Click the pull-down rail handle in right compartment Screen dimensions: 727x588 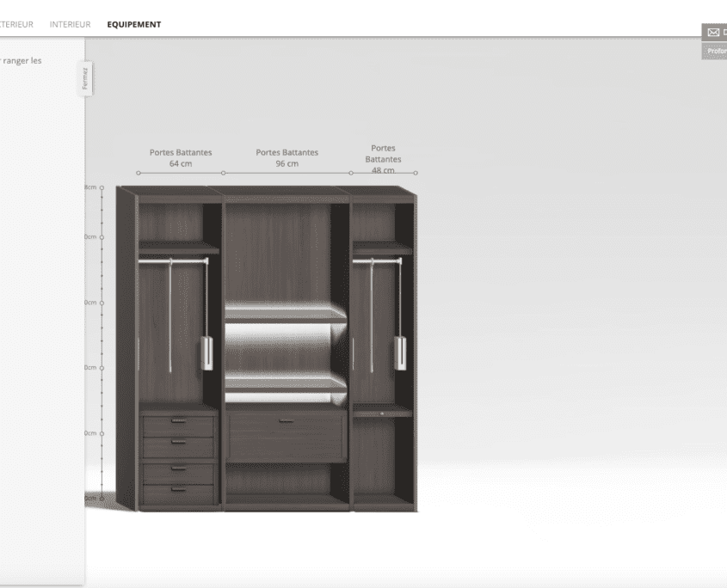[x=400, y=352]
